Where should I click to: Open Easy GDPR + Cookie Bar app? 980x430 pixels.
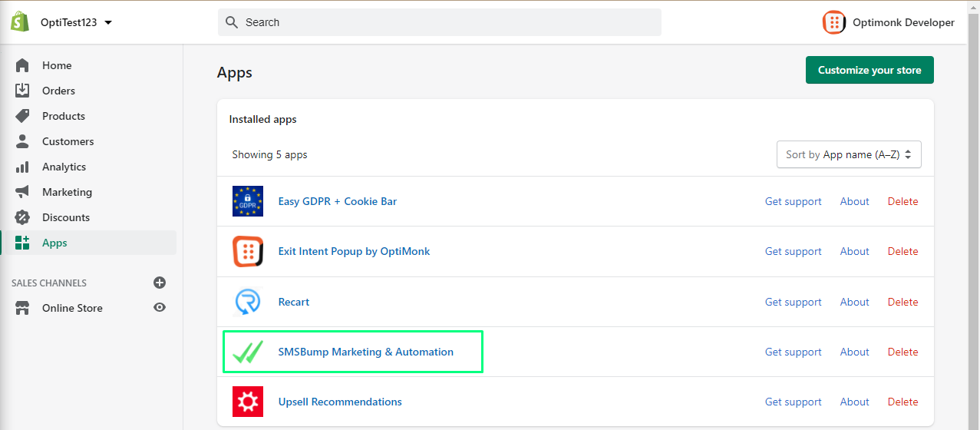pyautogui.click(x=338, y=201)
